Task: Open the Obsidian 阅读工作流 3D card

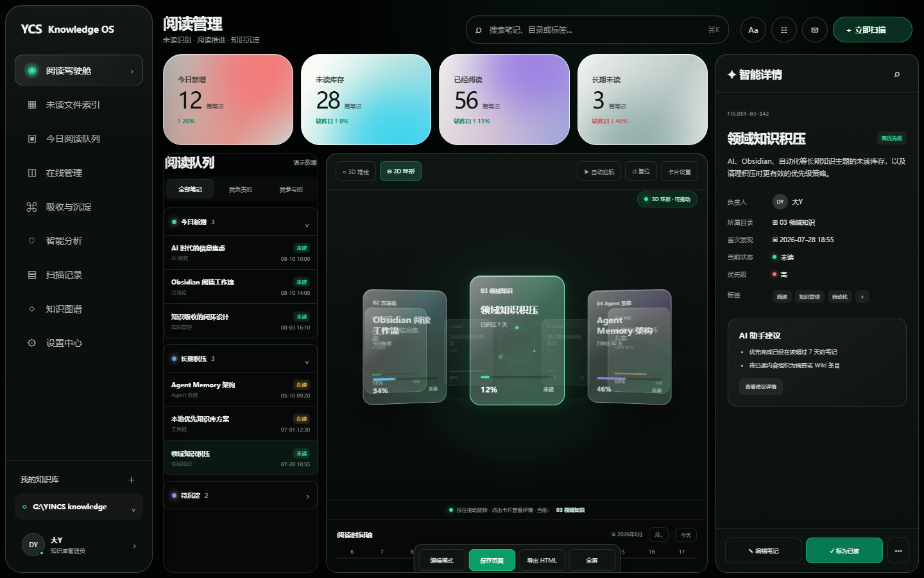Action: [404, 347]
